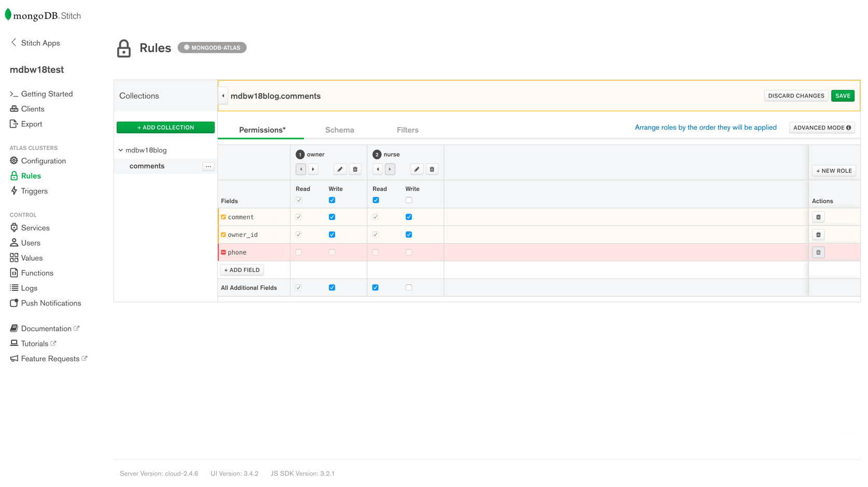This screenshot has width=868, height=487.
Task: Open Functions in the Control section
Action: click(x=37, y=273)
